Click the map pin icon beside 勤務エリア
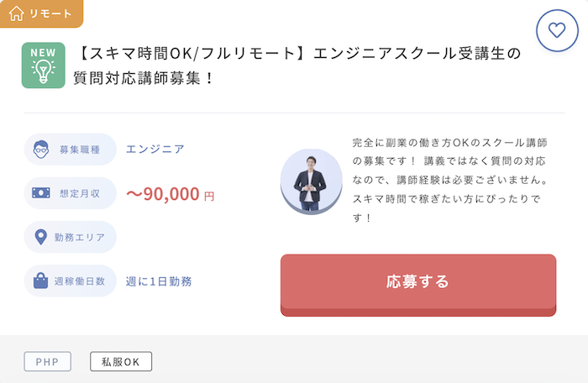This screenshot has height=383, width=588. click(40, 237)
